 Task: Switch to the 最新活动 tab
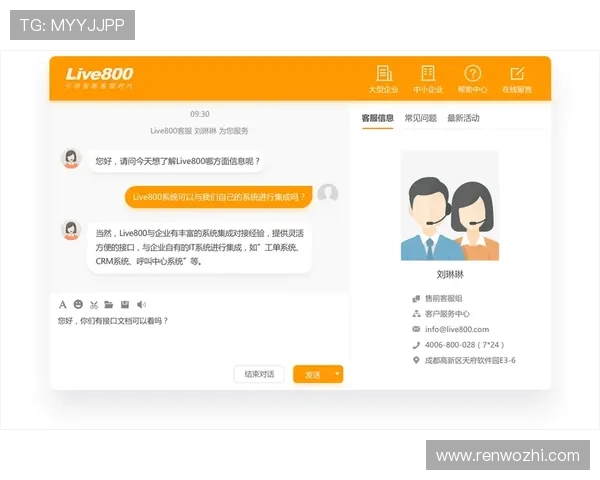[x=463, y=118]
